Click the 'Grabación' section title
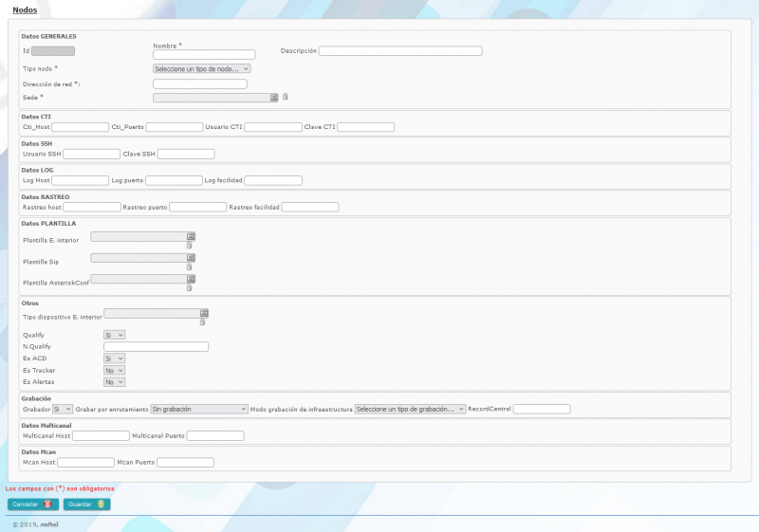759x532 pixels. (x=36, y=399)
